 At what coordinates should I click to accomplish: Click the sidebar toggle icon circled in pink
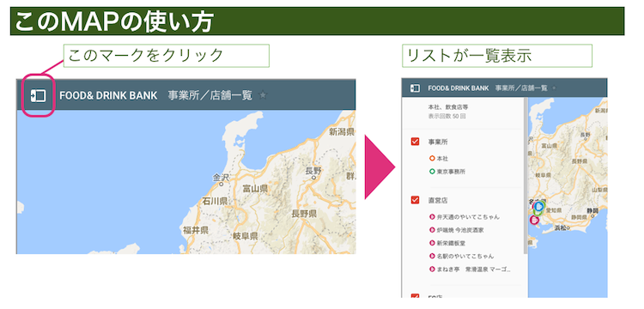(x=38, y=95)
